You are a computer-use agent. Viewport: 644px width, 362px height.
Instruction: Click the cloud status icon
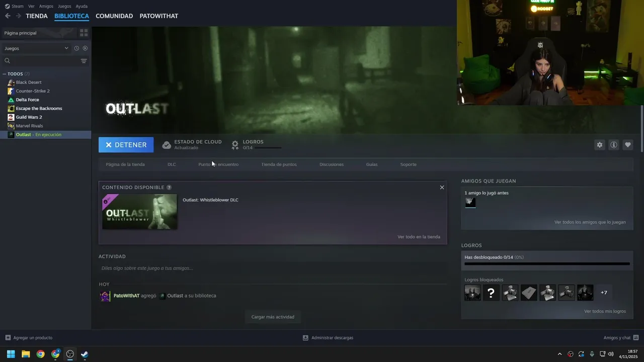[x=167, y=145]
